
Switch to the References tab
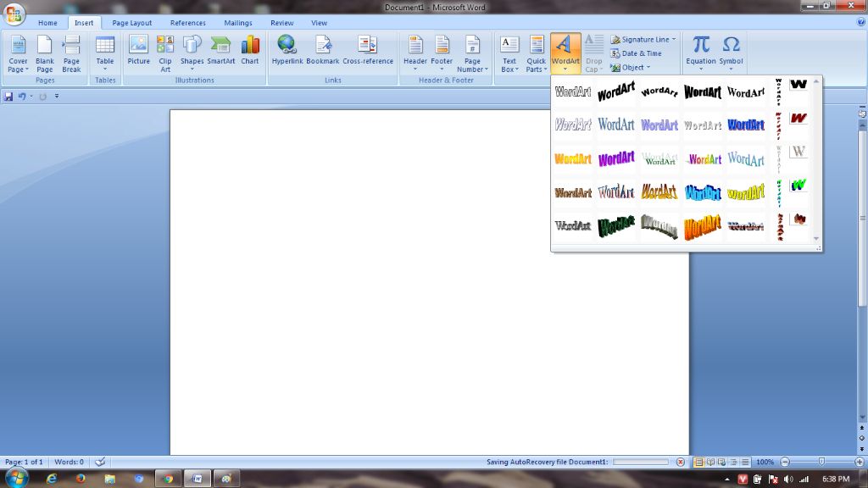point(187,23)
